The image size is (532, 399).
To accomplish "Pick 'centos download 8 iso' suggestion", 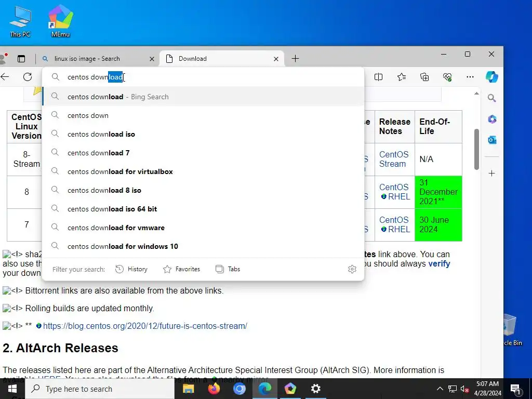I will click(203, 190).
